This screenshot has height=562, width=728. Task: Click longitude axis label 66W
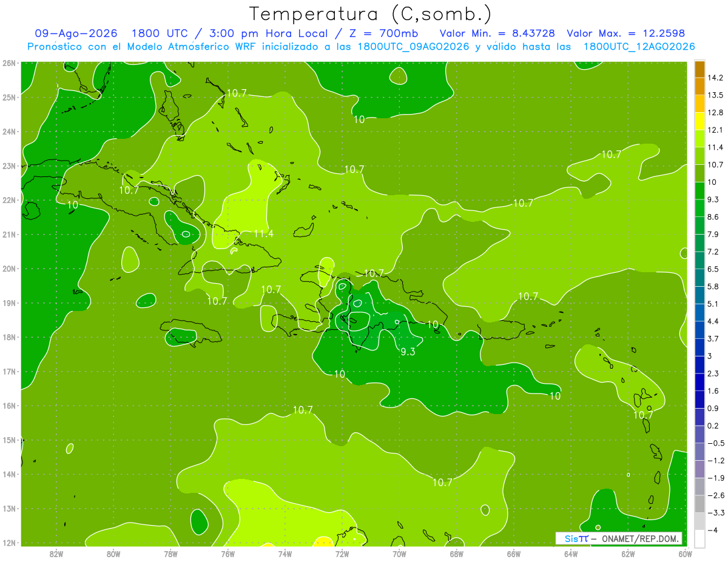coord(514,554)
